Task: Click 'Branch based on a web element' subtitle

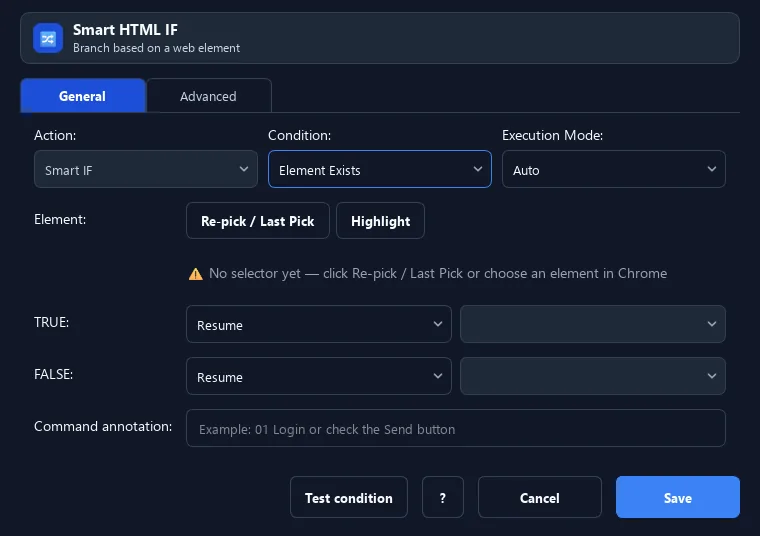Action: click(x=156, y=48)
